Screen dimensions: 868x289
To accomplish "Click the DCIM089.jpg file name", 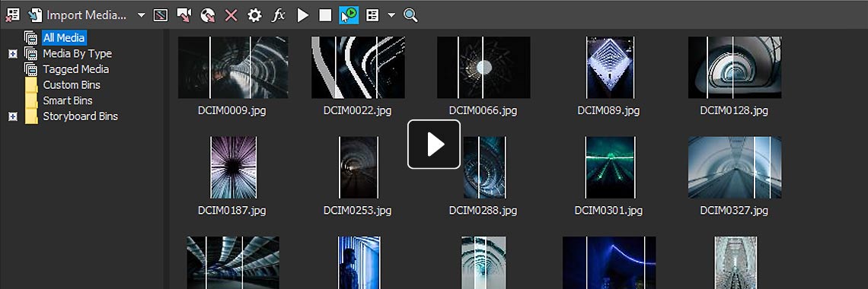I will point(608,110).
